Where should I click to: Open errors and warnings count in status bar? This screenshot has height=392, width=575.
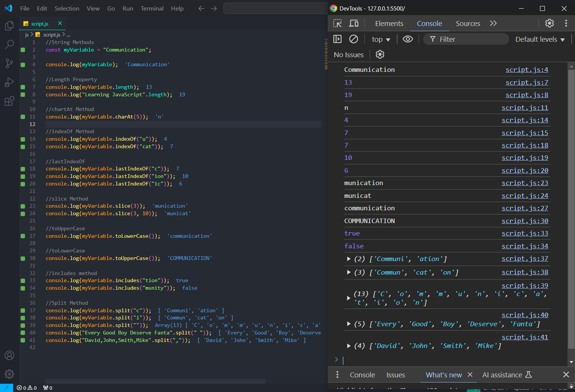(27, 388)
